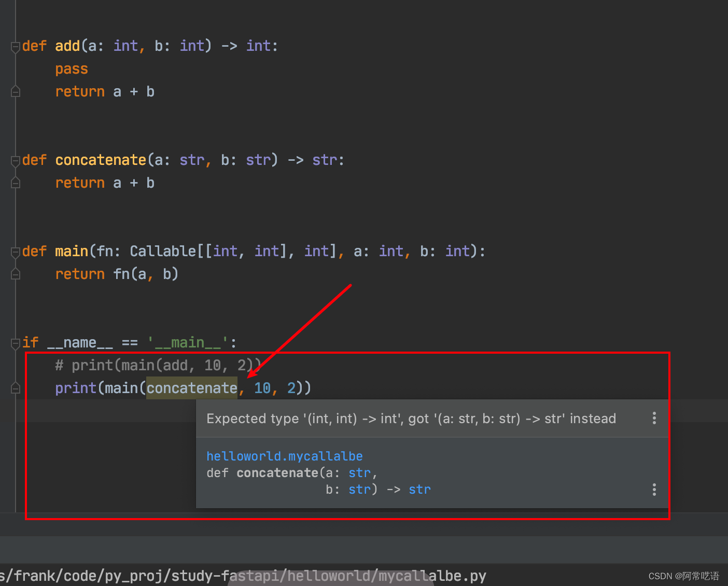The height and width of the screenshot is (586, 728).
Task: Click the print function name on the last code line
Action: coord(76,388)
